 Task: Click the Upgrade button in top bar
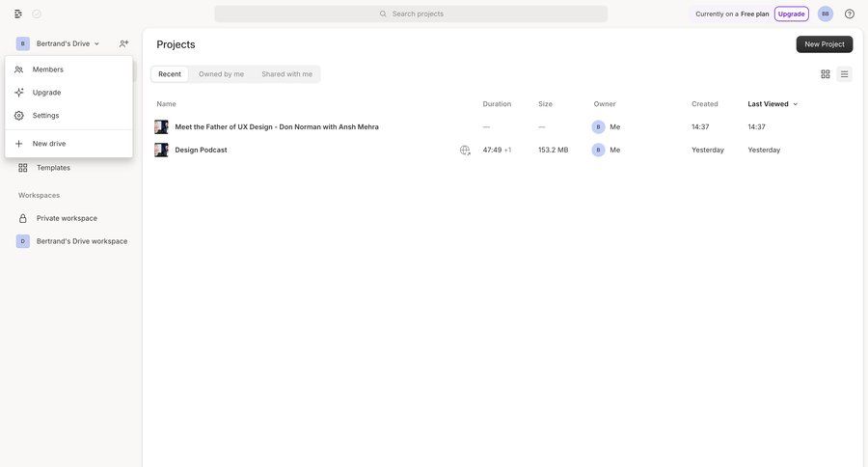pos(791,14)
